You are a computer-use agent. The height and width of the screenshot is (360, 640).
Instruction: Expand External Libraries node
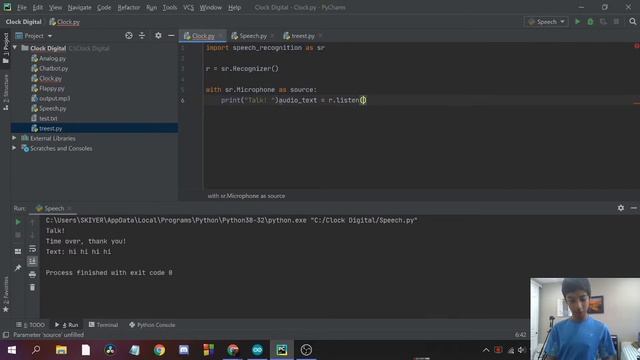[x=14, y=138]
